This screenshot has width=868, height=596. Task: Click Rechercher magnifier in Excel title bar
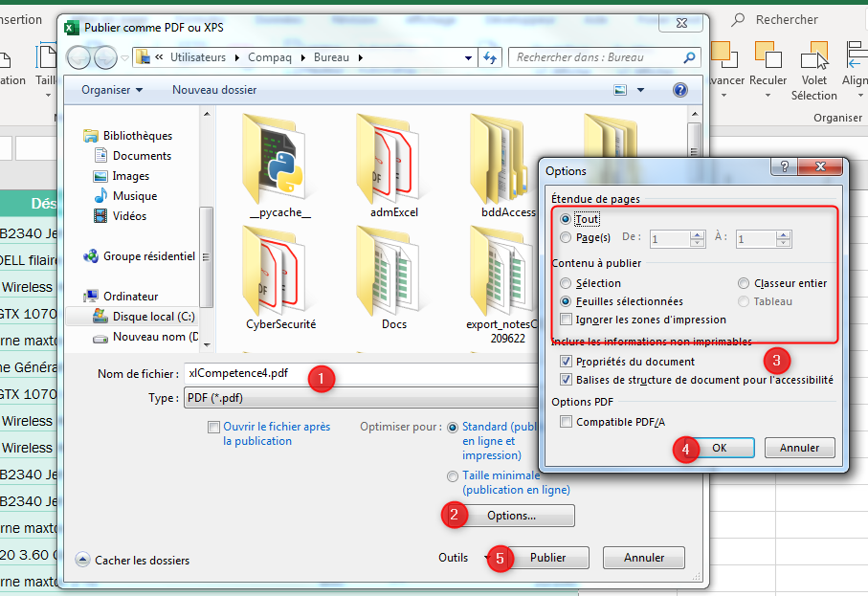737,20
